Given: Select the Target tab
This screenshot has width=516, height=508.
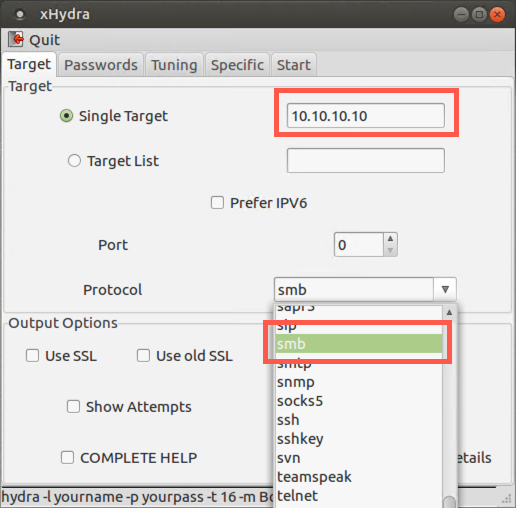Looking at the screenshot, I should pyautogui.click(x=29, y=64).
